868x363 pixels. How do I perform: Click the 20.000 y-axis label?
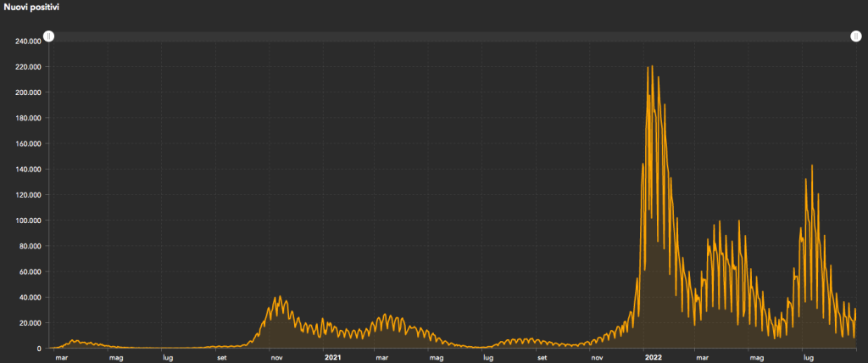31,323
